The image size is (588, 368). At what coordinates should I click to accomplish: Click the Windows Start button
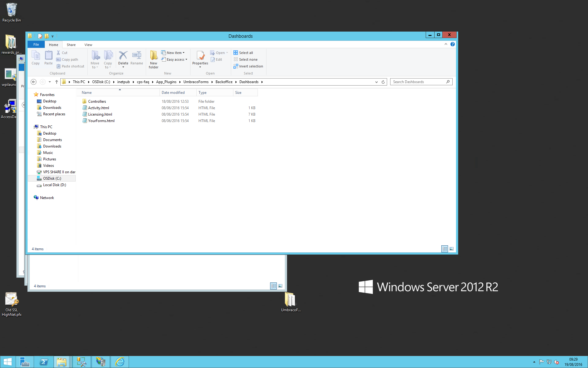point(8,362)
